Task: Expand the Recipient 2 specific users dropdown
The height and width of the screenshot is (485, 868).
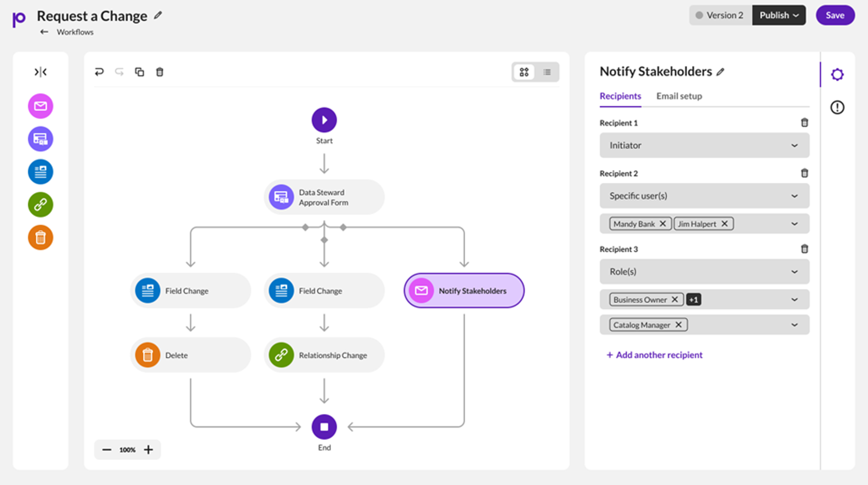Action: click(x=795, y=223)
